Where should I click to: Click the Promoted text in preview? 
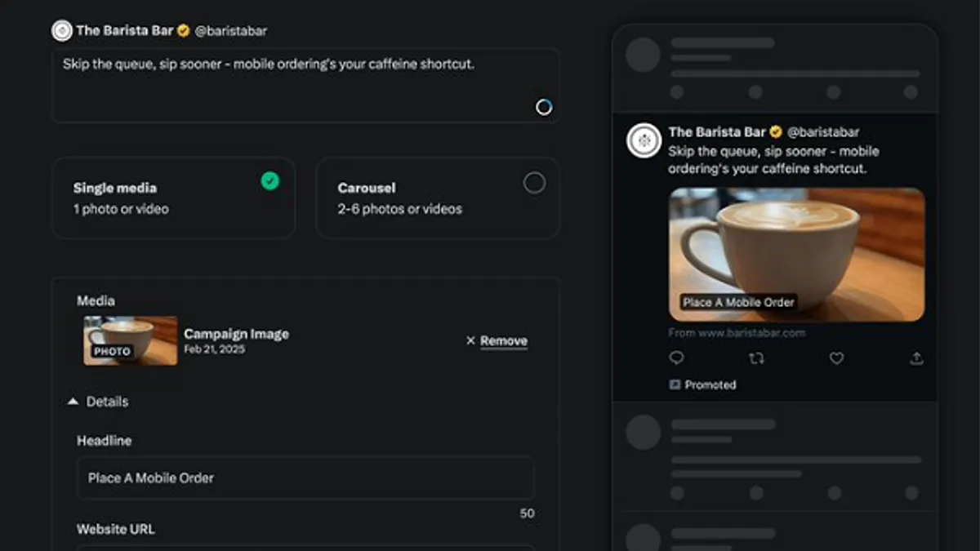[710, 384]
